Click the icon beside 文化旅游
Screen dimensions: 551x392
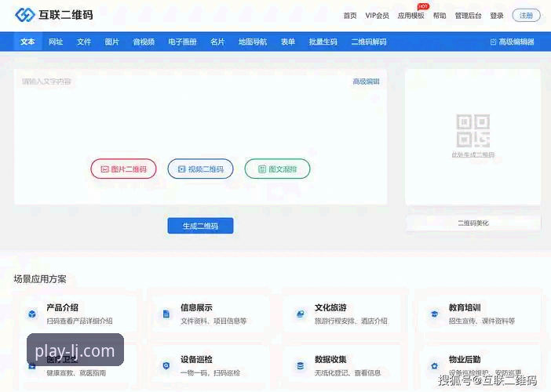[x=301, y=314]
